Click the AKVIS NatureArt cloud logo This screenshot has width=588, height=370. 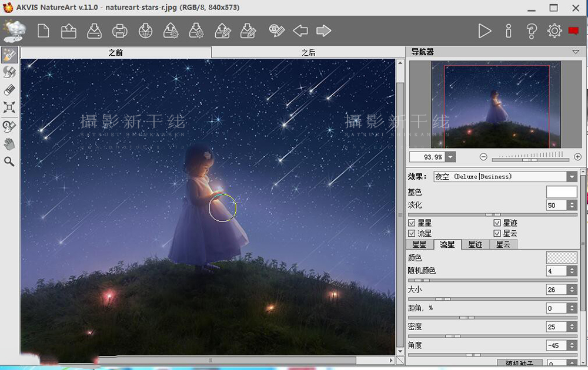click(14, 31)
